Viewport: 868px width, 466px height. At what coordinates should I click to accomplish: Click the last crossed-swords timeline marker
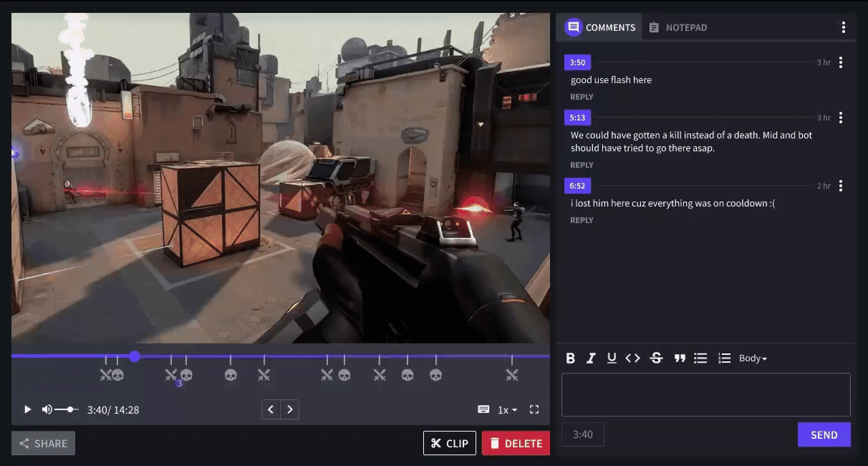[511, 374]
